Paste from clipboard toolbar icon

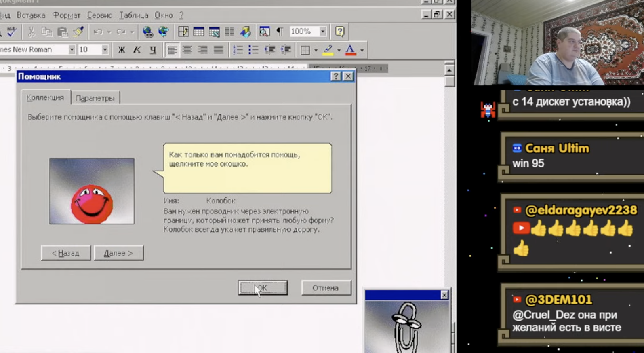62,32
